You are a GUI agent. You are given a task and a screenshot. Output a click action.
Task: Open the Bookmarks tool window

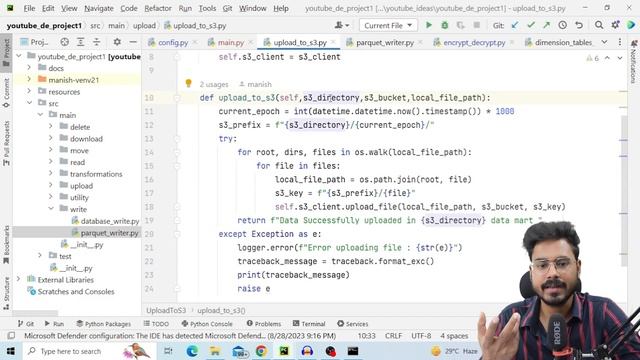click(x=6, y=245)
